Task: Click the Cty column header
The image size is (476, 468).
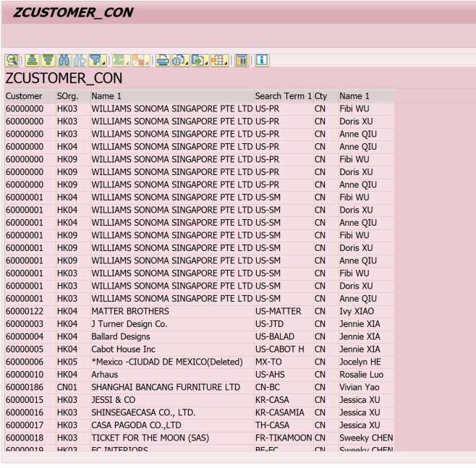Action: coord(320,96)
